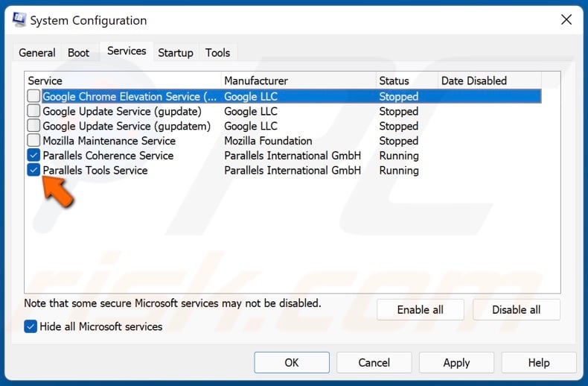Screen dimensions: 588x386
Task: Open the Boot tab
Action: pos(78,53)
